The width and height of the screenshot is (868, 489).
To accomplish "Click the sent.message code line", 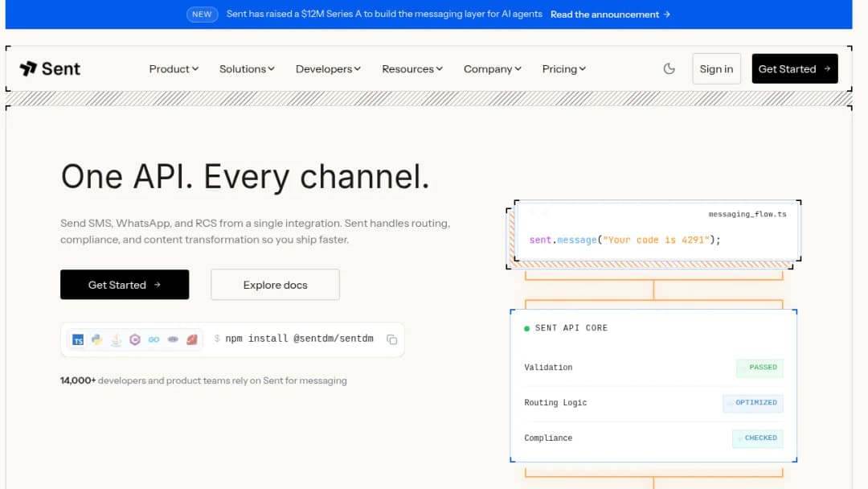I will click(625, 240).
